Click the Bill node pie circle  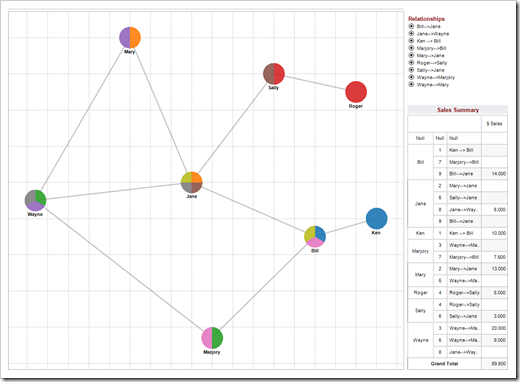click(x=315, y=236)
